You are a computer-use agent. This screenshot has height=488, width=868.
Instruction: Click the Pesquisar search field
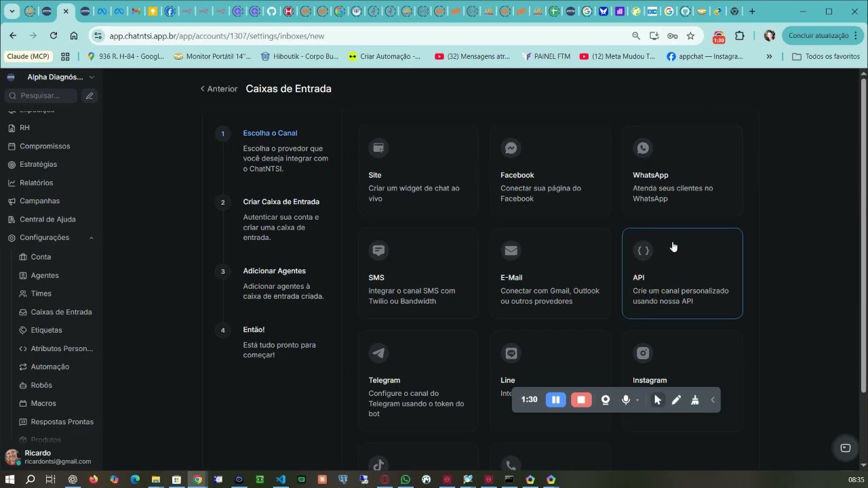pos(42,96)
